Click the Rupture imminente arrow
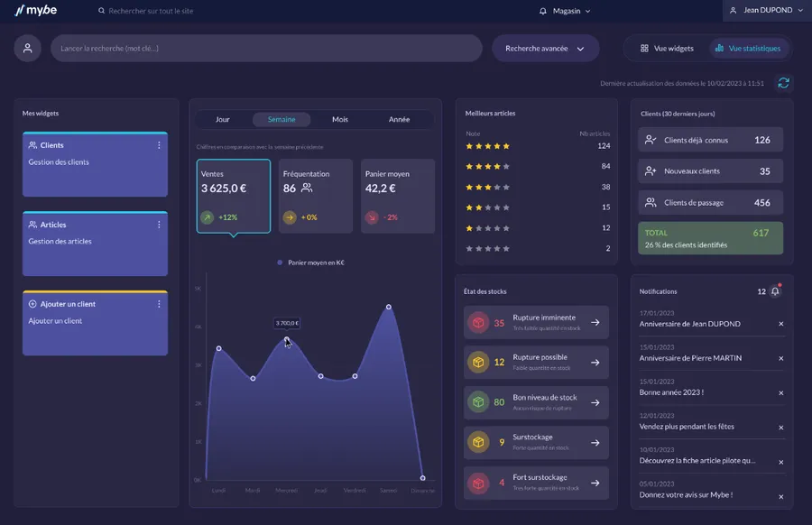Viewport: 812px width, 525px height. 595,322
